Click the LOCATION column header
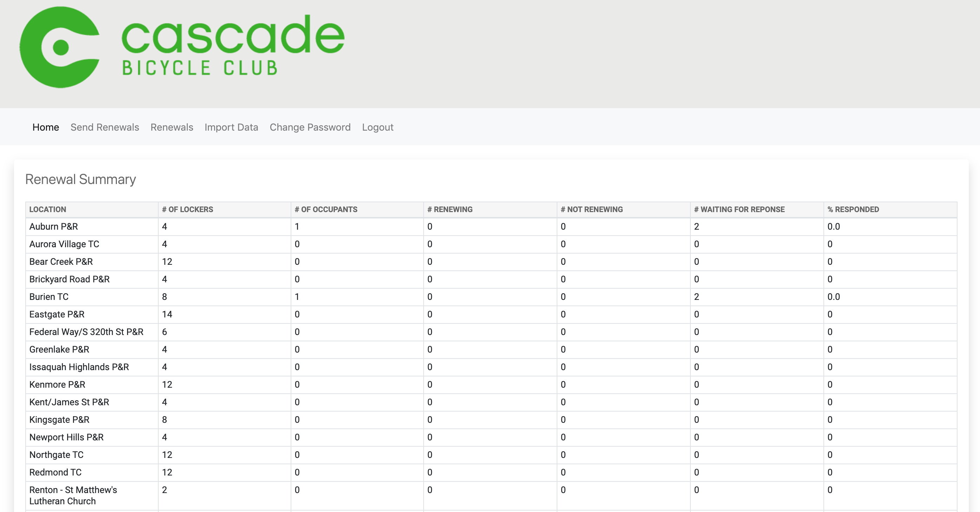 (47, 209)
